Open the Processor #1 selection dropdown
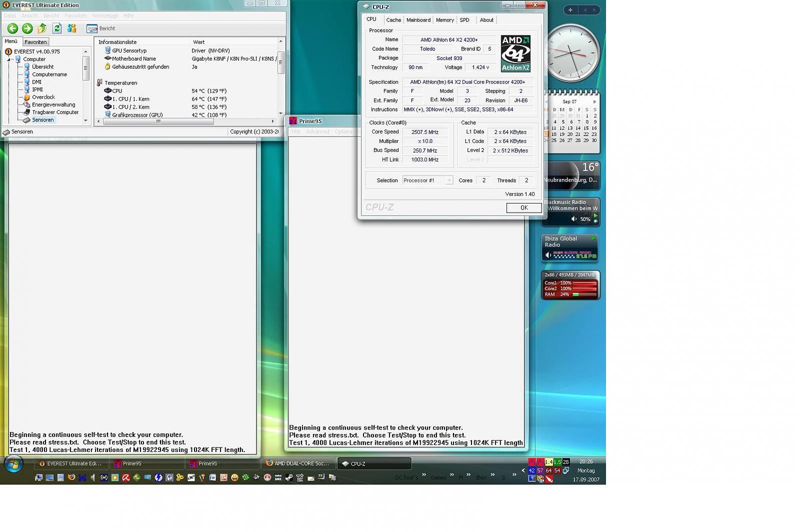The image size is (800, 532). click(427, 180)
